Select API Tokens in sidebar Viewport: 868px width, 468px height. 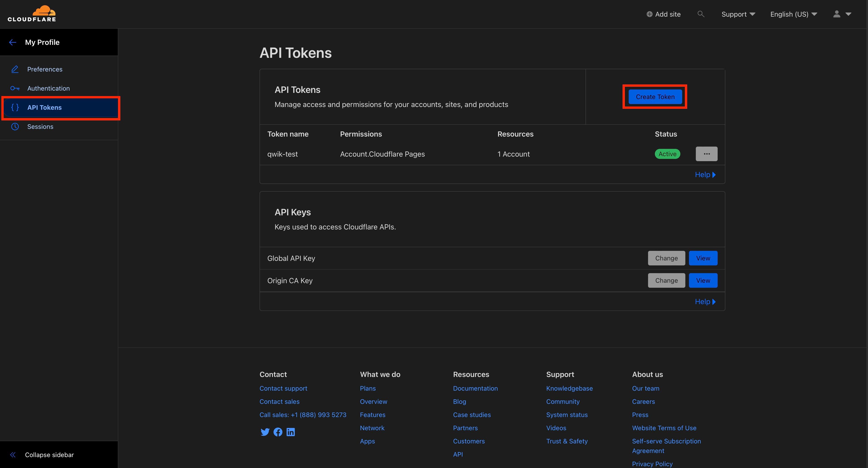point(61,108)
